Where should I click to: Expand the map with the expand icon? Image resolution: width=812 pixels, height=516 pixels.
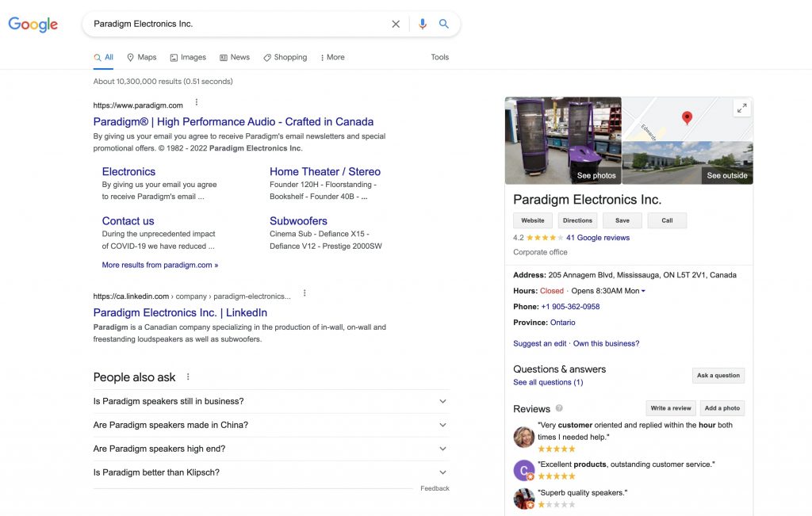coord(742,108)
